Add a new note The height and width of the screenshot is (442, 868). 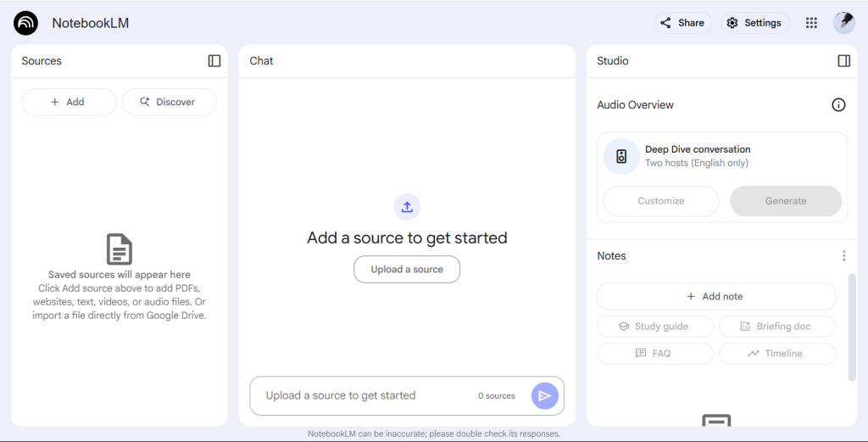[x=716, y=296]
